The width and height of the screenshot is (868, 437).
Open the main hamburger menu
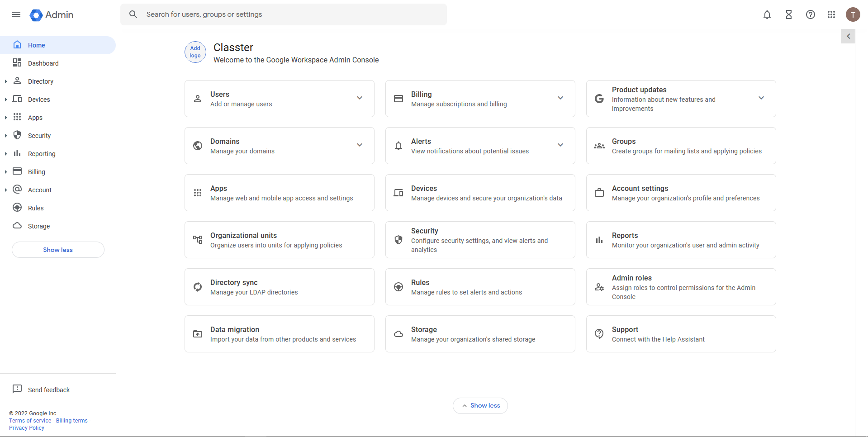[16, 14]
